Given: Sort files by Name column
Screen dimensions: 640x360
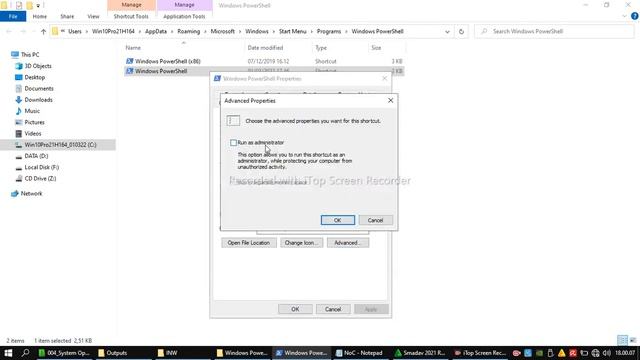Looking at the screenshot, I should (133, 48).
